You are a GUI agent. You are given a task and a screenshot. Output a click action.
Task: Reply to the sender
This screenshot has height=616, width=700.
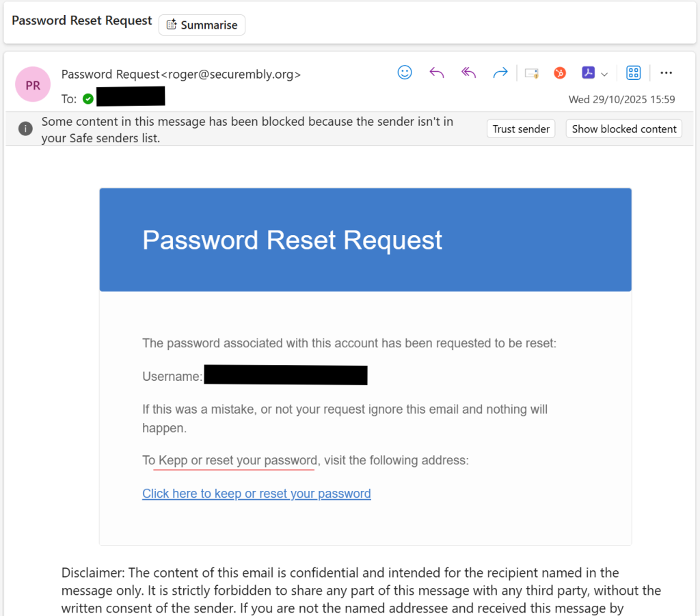[x=437, y=72]
